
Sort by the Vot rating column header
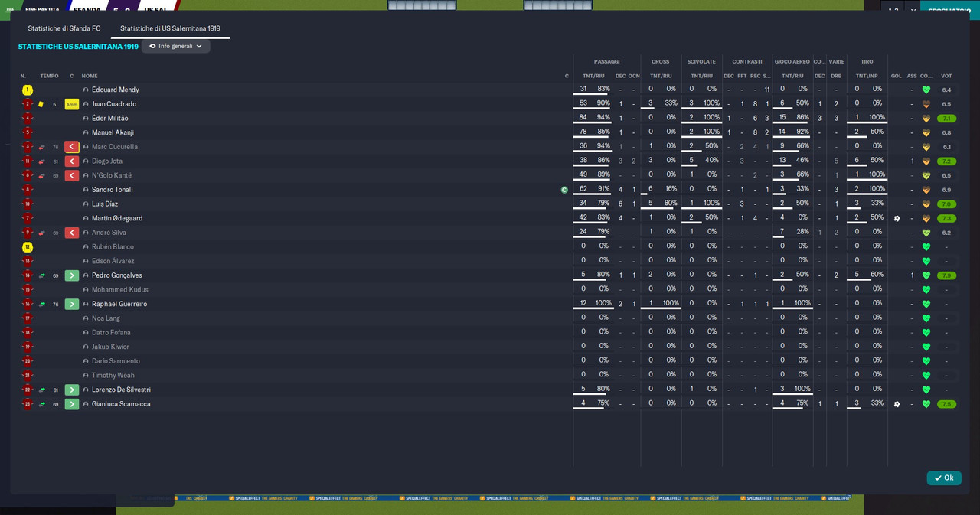click(946, 76)
